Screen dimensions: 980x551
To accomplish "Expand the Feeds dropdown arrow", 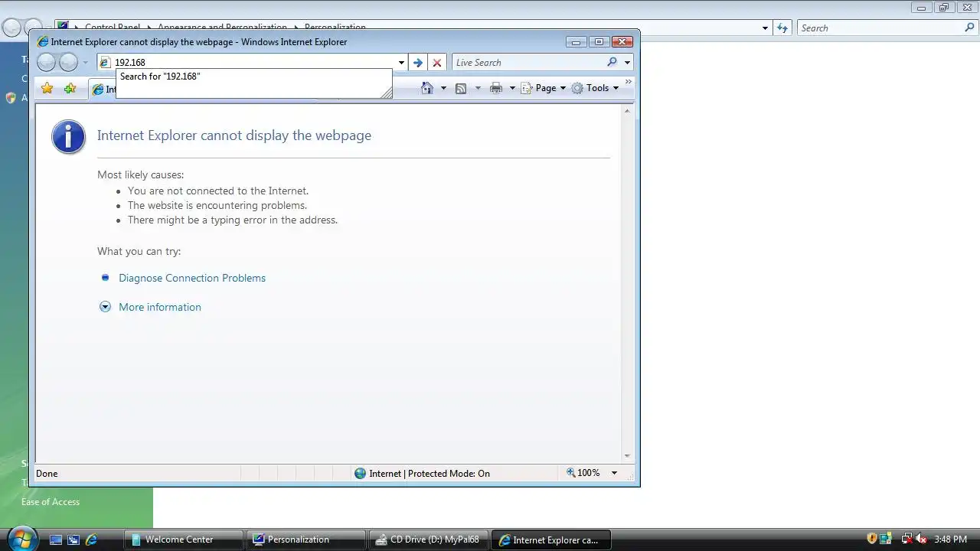I will 478,88.
